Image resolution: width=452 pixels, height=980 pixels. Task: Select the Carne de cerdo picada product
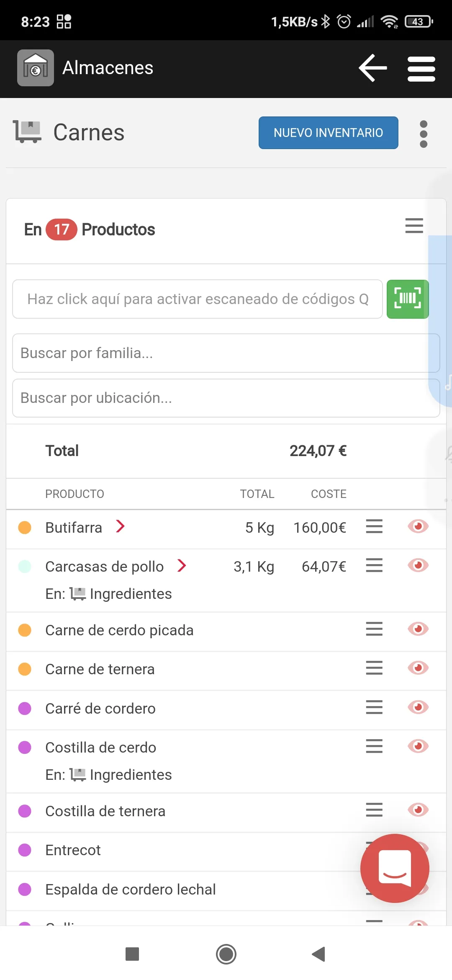click(x=119, y=630)
